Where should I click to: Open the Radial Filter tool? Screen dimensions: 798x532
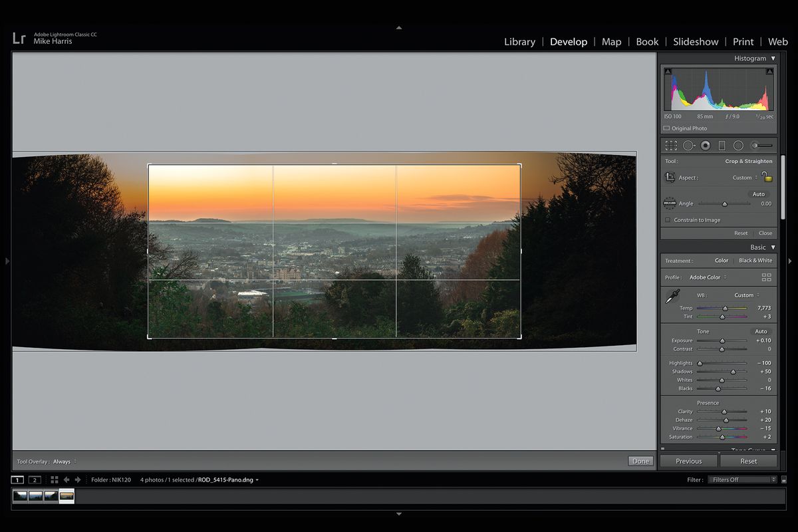click(x=738, y=145)
